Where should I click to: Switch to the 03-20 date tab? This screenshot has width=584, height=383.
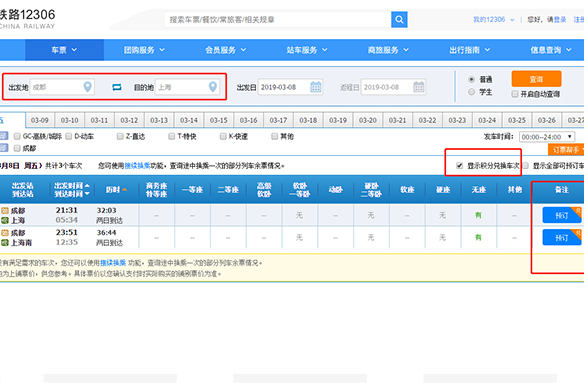[368, 120]
